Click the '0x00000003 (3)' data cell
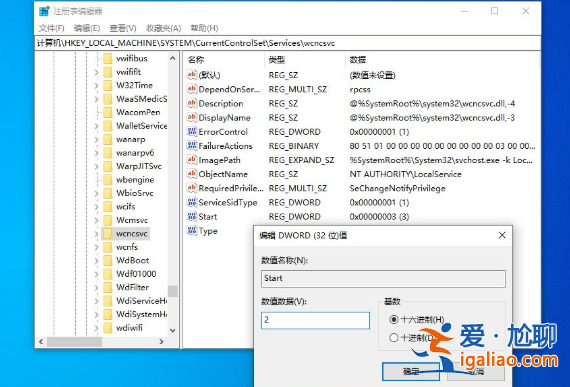 click(379, 217)
